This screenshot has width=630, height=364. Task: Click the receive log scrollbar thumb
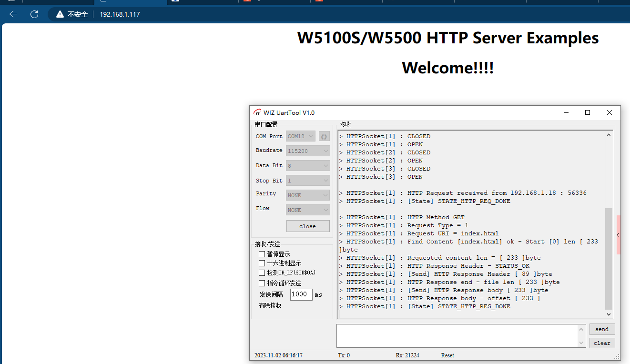click(609, 259)
